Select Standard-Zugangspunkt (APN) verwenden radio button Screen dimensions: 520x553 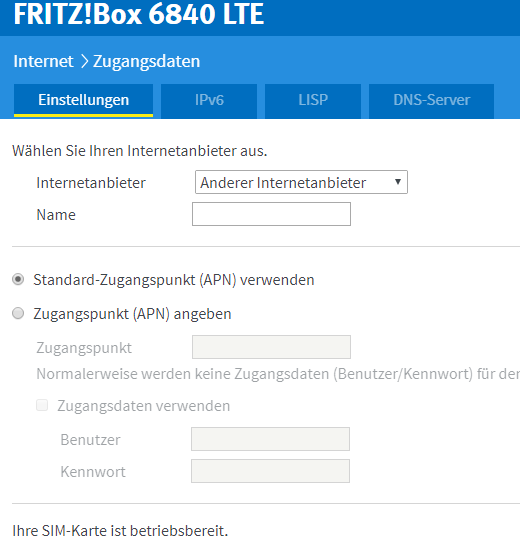point(18,280)
